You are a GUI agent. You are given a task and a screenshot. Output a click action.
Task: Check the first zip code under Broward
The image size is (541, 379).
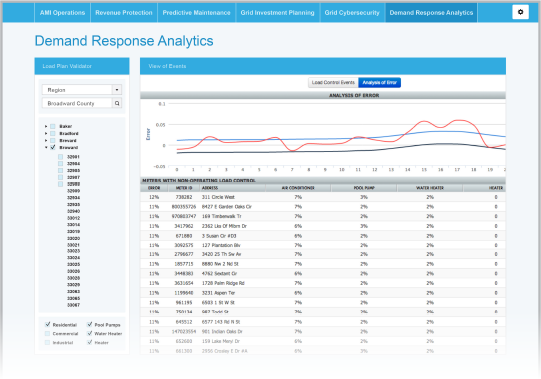[x=60, y=157]
